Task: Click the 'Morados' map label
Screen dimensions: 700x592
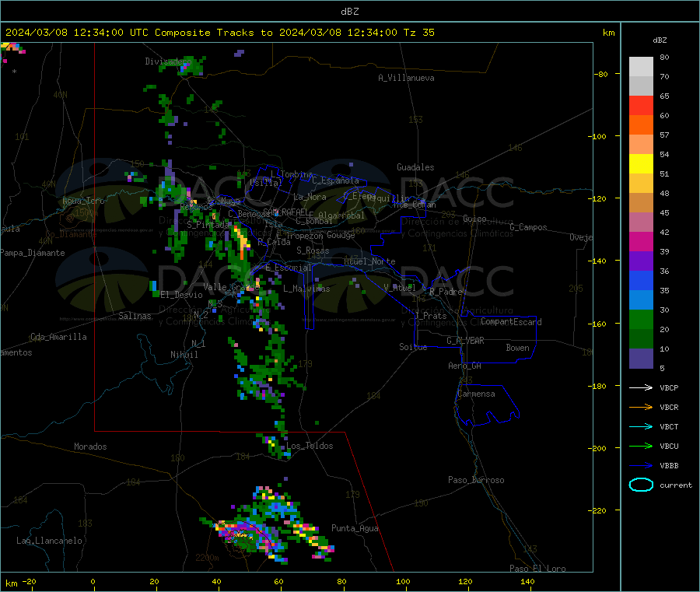Action: tap(90, 447)
